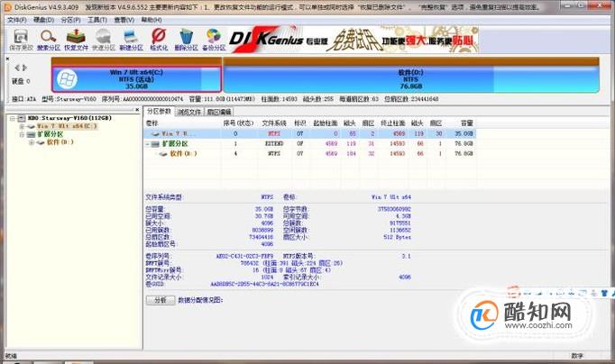The width and height of the screenshot is (615, 364).
Task: Collapse the HD0:Starsway-V160 tree node
Action: 12,118
